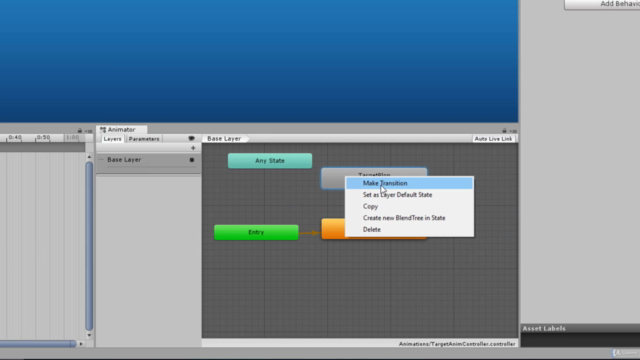Select the orange default state node
640x360 pixels.
(x=333, y=229)
